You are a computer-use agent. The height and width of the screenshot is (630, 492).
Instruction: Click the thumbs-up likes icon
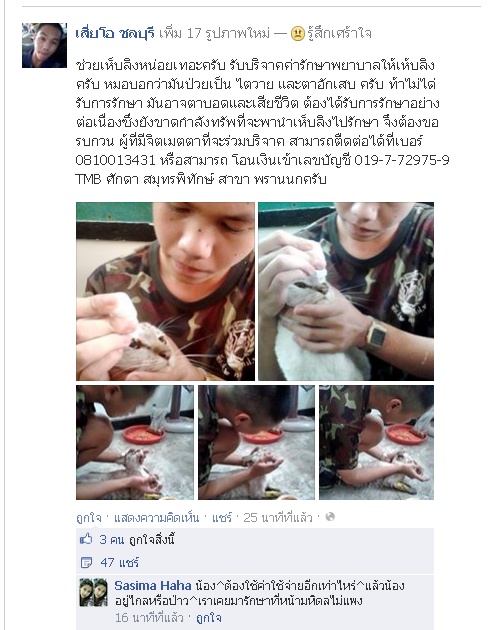[x=86, y=539]
